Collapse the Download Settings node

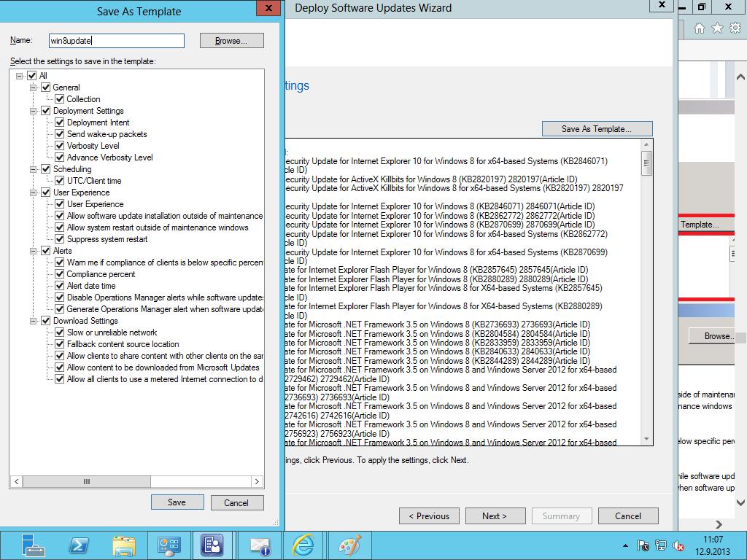click(x=34, y=321)
